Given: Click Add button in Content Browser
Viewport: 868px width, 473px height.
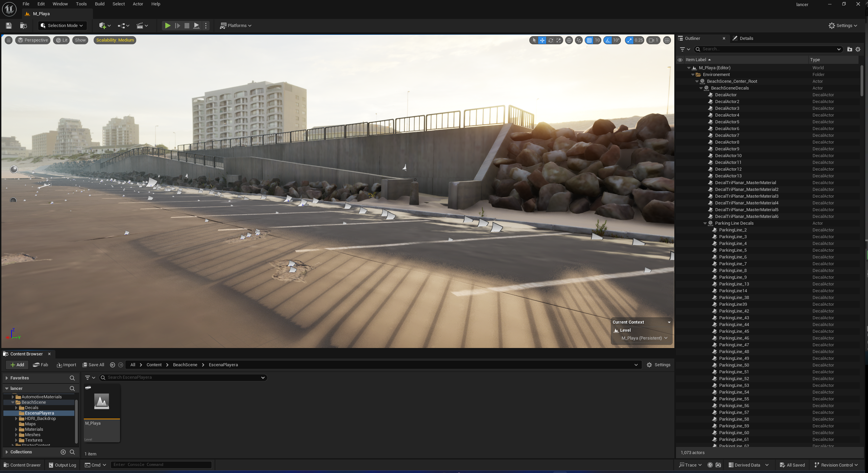Looking at the screenshot, I should pyautogui.click(x=17, y=365).
